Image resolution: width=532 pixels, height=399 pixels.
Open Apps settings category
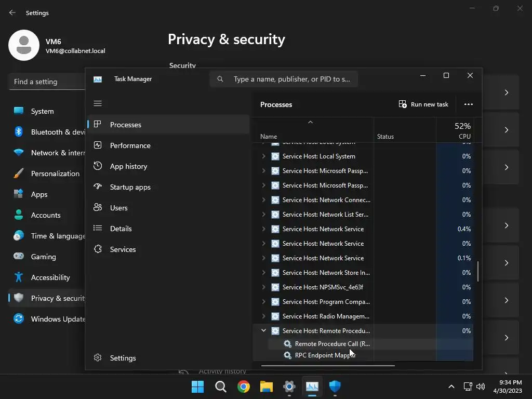point(47,194)
